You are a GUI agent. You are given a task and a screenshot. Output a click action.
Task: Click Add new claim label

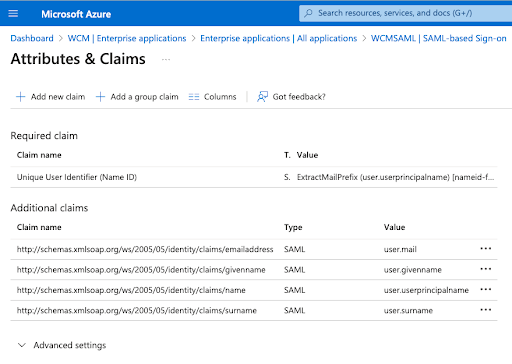(58, 97)
